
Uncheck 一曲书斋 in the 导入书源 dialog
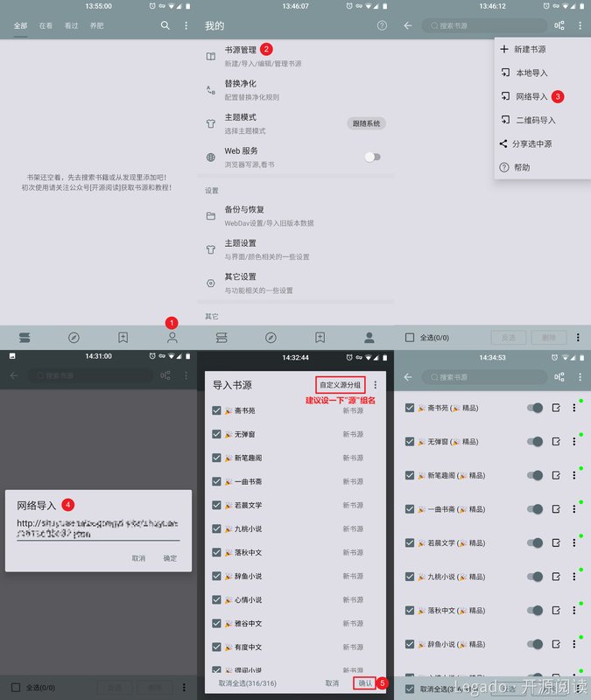pos(216,481)
